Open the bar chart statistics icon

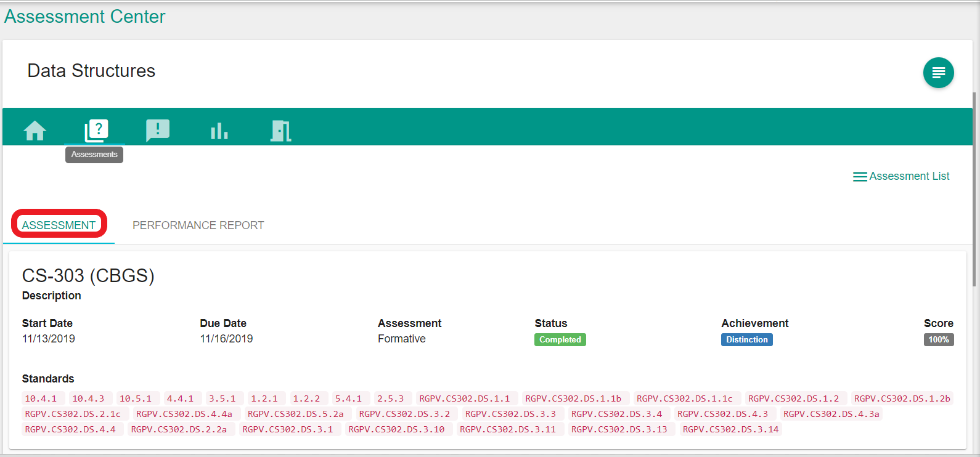(x=219, y=131)
